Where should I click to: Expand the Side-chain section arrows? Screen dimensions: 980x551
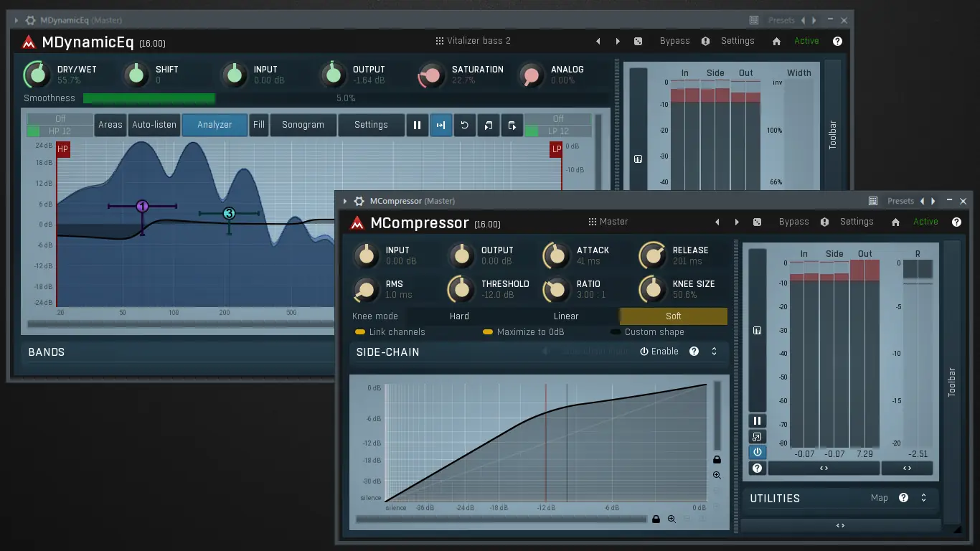[714, 352]
